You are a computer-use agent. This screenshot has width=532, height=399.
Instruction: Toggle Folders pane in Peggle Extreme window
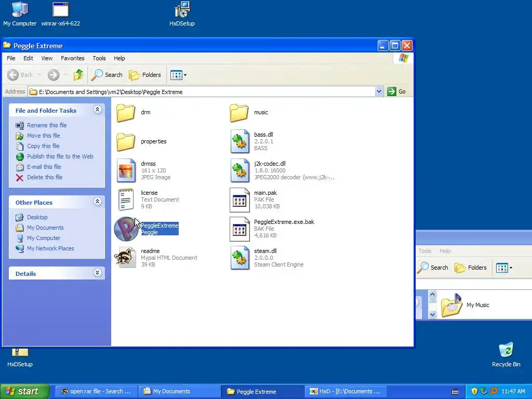click(x=145, y=75)
